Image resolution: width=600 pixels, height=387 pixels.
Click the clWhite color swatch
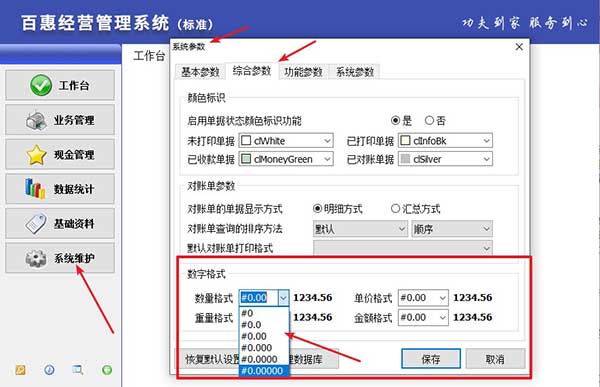coord(246,140)
